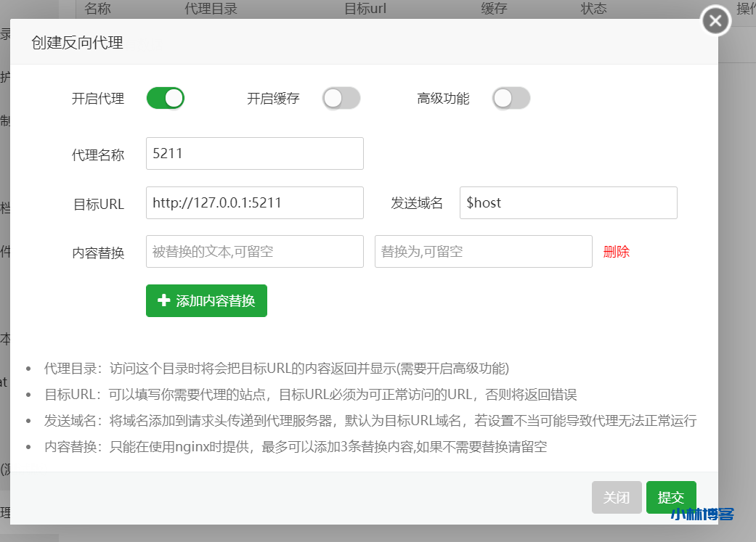Turn on the 高级功能 toggle

tap(511, 99)
